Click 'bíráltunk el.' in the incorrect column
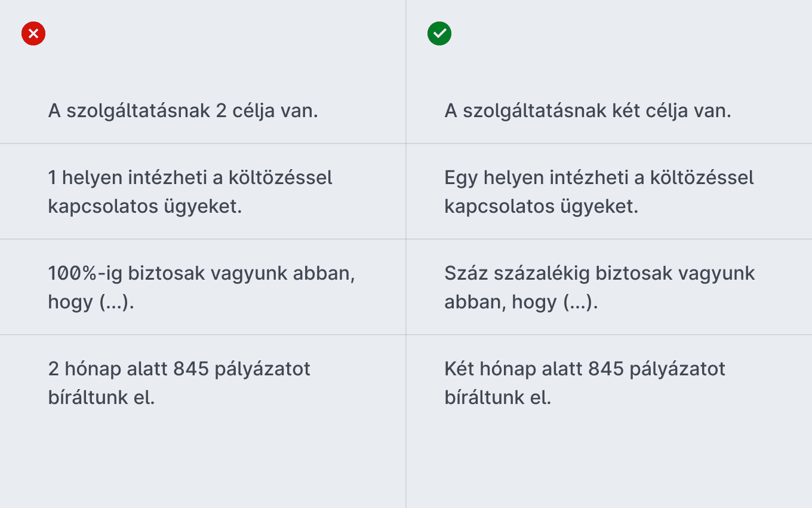812x508 pixels. (x=101, y=397)
